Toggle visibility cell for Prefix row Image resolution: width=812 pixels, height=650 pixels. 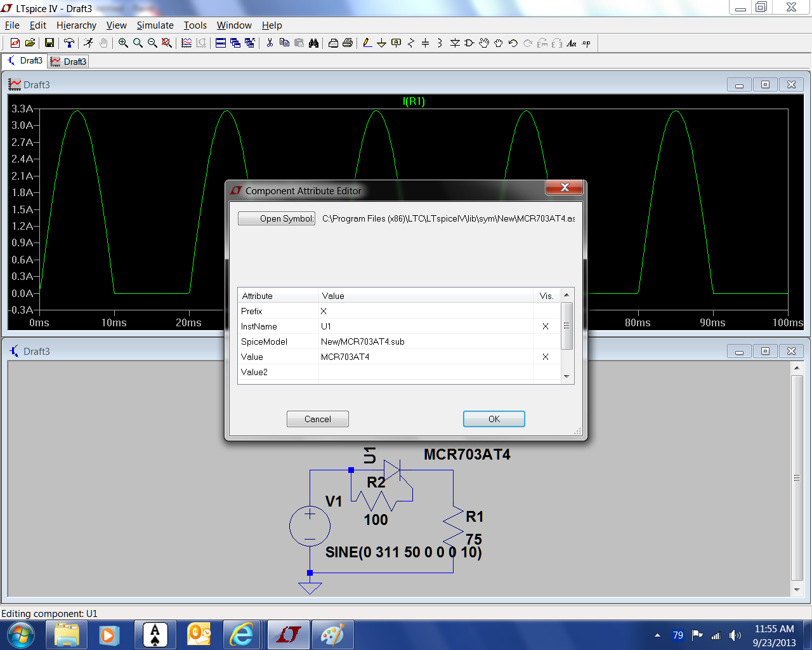547,311
